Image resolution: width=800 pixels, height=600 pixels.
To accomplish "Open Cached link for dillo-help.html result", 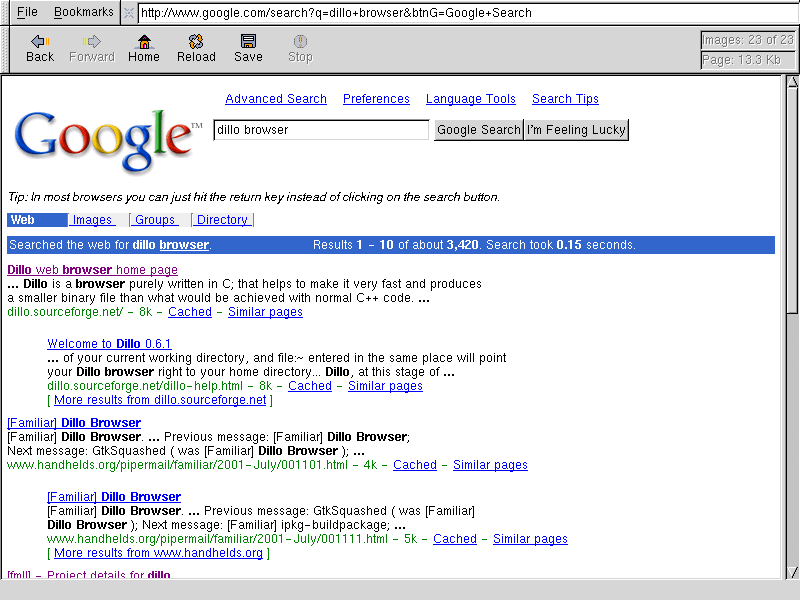I will tap(310, 386).
